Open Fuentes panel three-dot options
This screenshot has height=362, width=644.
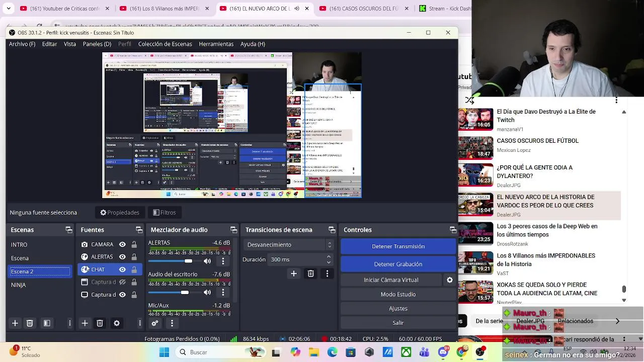(140, 323)
